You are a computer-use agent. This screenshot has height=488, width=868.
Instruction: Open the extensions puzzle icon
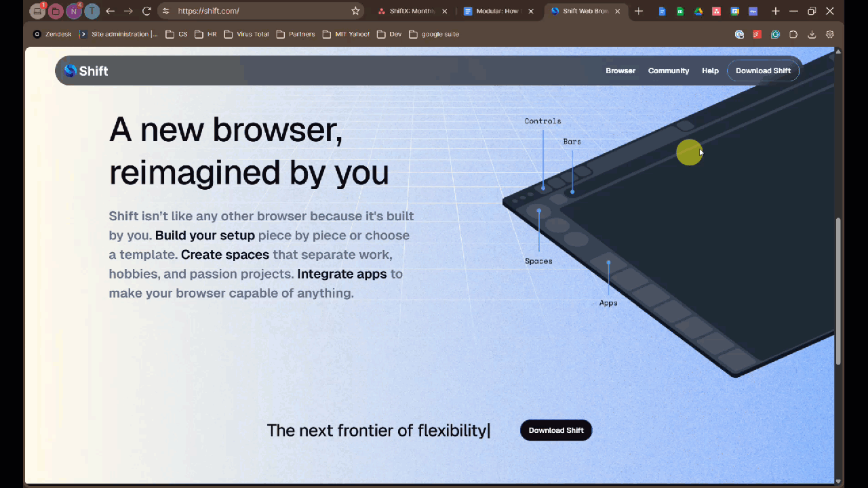(793, 34)
